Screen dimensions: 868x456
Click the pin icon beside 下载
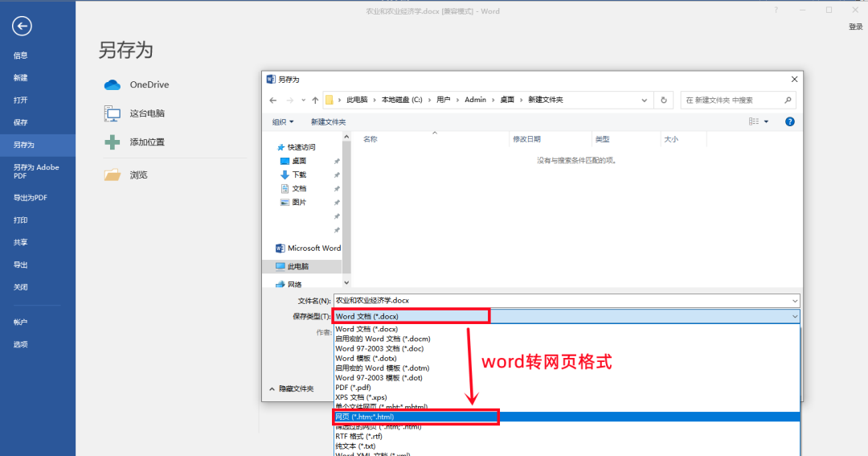[337, 175]
